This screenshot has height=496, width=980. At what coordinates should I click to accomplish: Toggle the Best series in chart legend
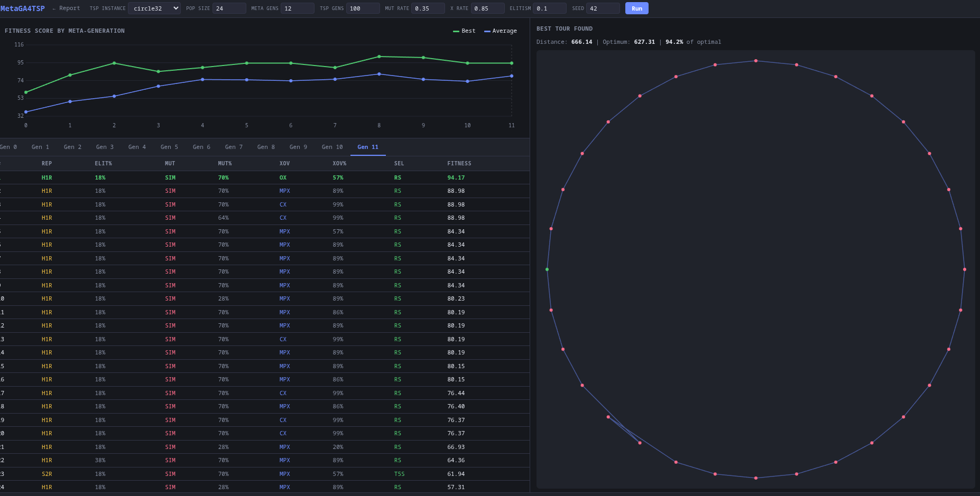pos(464,31)
